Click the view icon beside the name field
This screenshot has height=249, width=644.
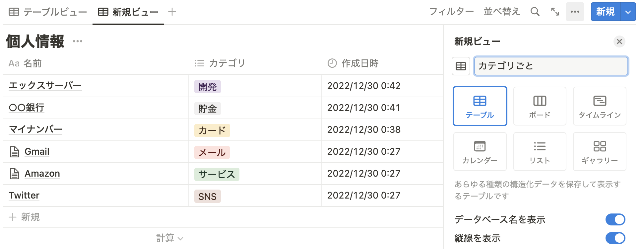[461, 66]
